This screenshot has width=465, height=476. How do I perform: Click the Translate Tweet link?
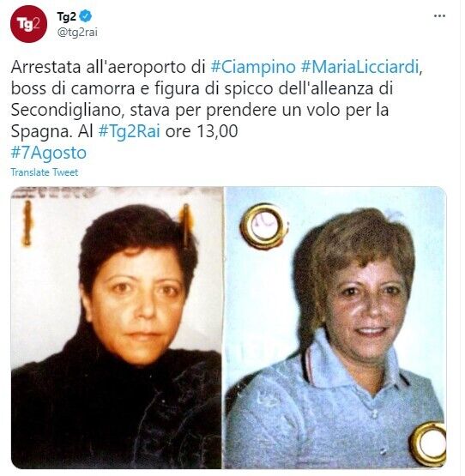click(45, 172)
